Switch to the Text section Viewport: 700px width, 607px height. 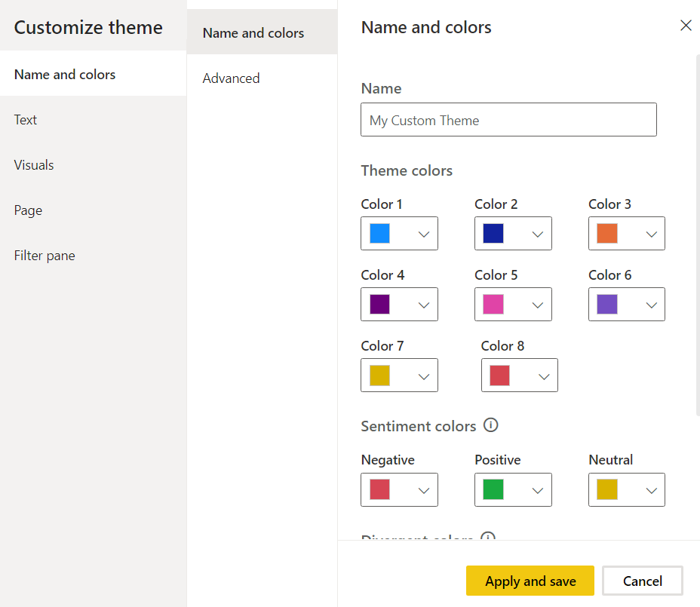coord(26,120)
